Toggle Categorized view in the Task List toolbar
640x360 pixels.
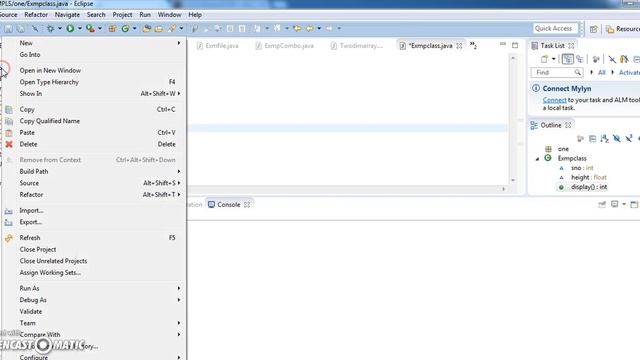[x=567, y=59]
